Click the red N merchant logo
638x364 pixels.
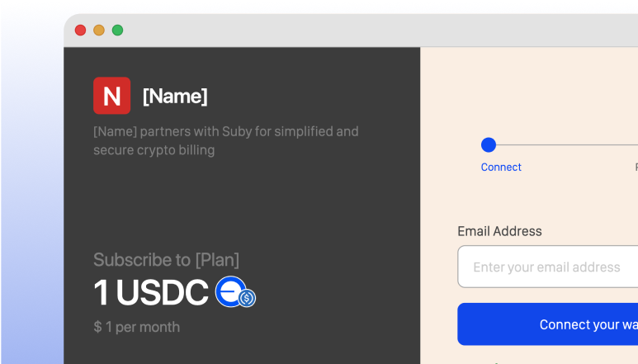click(112, 96)
